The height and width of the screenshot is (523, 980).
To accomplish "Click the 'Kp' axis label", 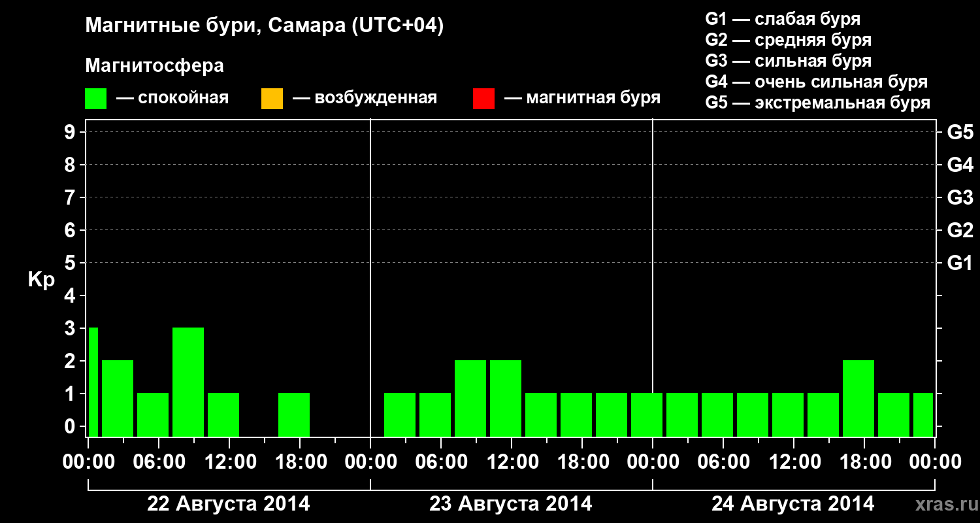I will [42, 280].
